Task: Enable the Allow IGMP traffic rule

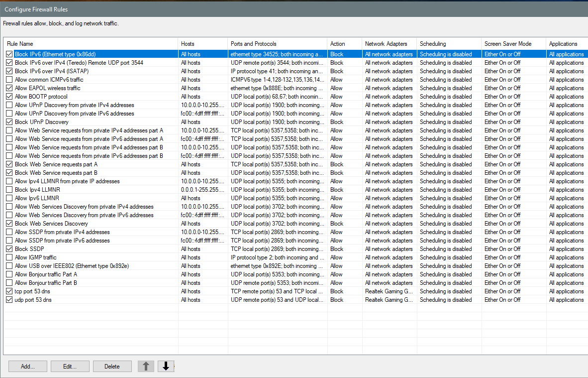Action: pyautogui.click(x=9, y=257)
